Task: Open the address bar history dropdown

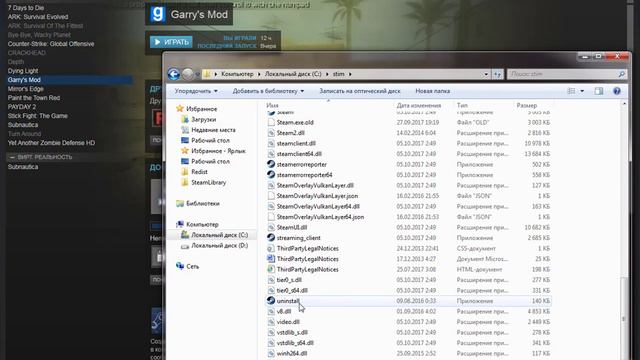Action: click(486, 74)
